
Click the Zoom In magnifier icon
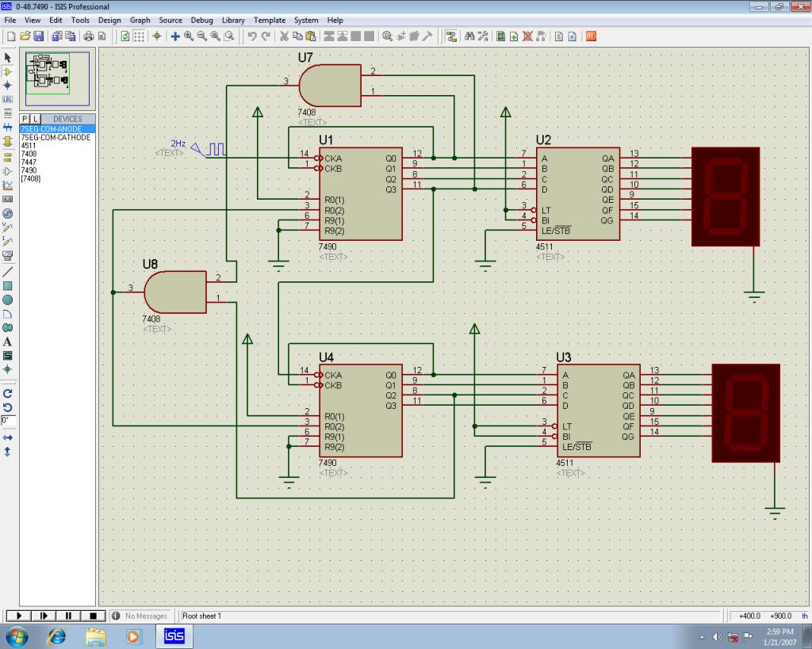coord(189,36)
